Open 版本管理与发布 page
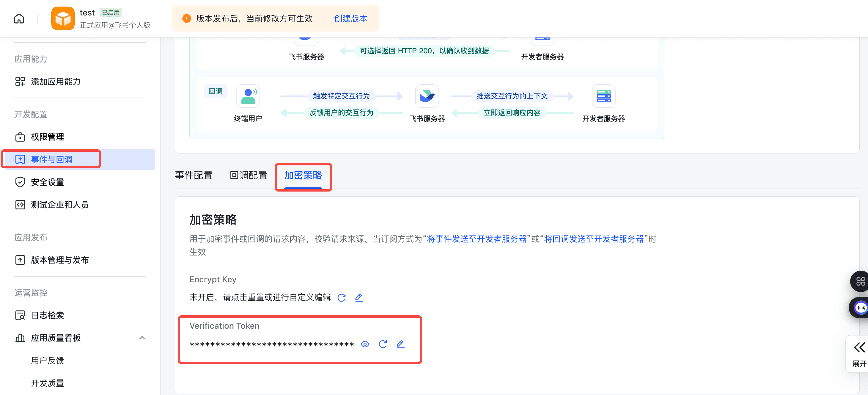Viewport: 868px width, 395px height. tap(60, 260)
